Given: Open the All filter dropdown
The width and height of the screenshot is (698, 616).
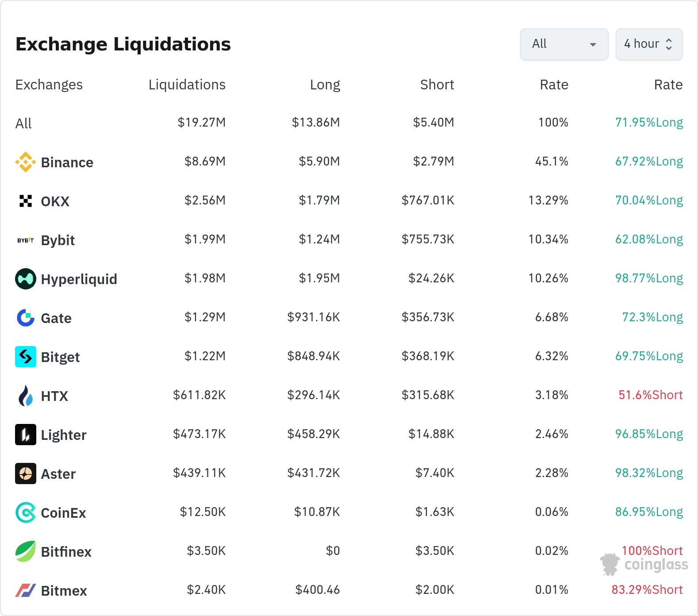Looking at the screenshot, I should click(564, 44).
